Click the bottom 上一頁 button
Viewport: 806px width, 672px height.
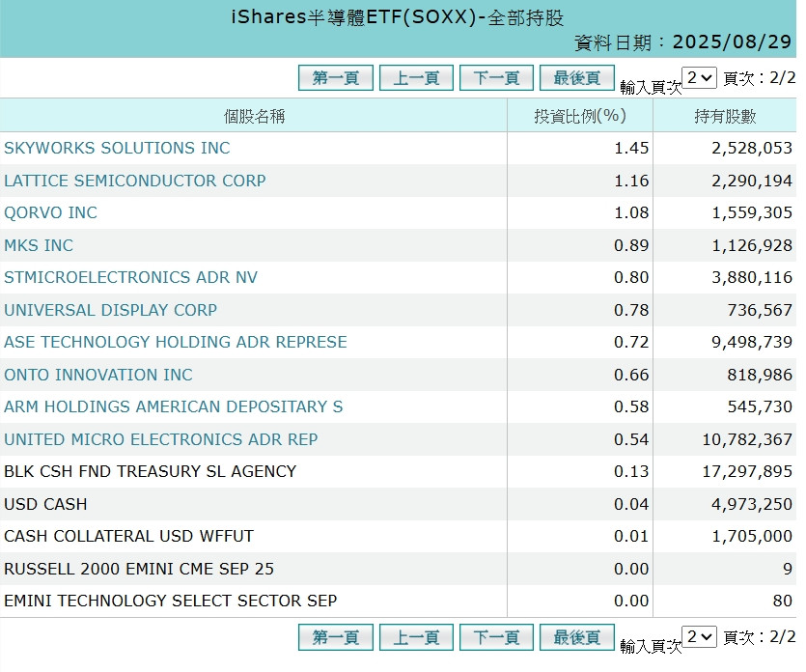click(416, 637)
